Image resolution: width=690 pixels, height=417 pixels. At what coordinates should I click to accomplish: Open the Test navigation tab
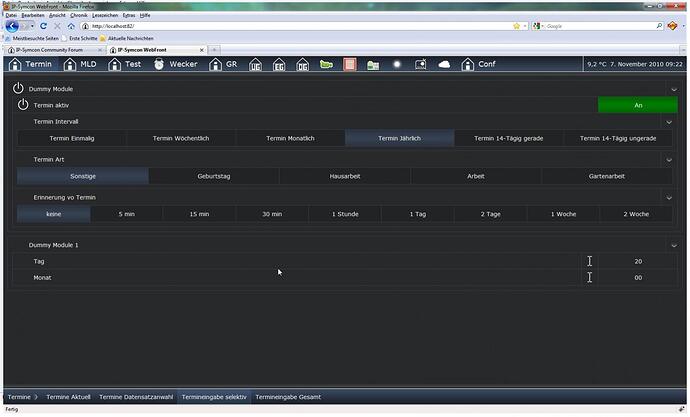pyautogui.click(x=125, y=64)
